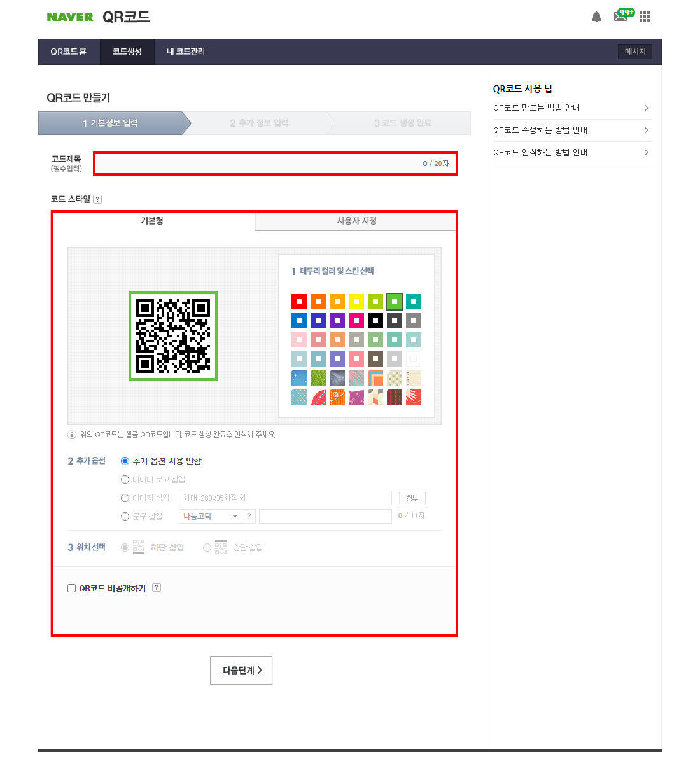Switch to the 사용자 지정 tab
This screenshot has height=763, width=700.
[x=356, y=221]
